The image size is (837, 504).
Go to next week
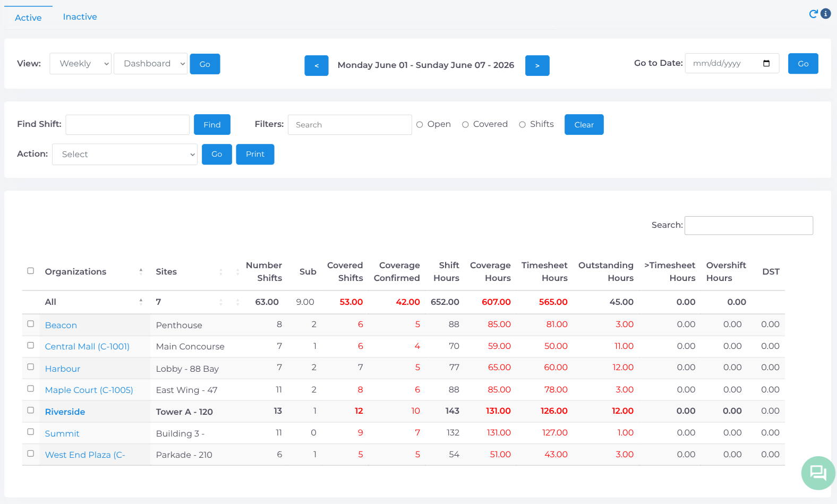coord(537,65)
